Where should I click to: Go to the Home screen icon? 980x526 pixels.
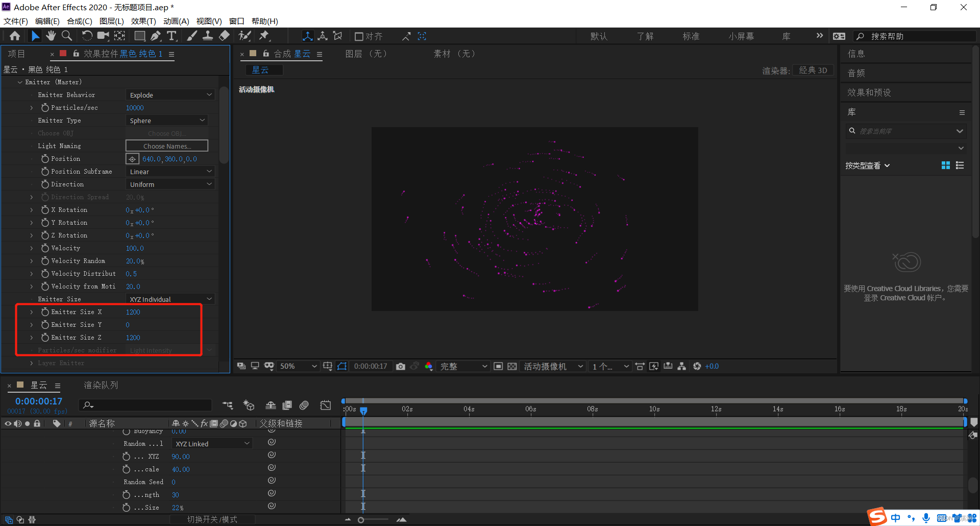(15, 36)
